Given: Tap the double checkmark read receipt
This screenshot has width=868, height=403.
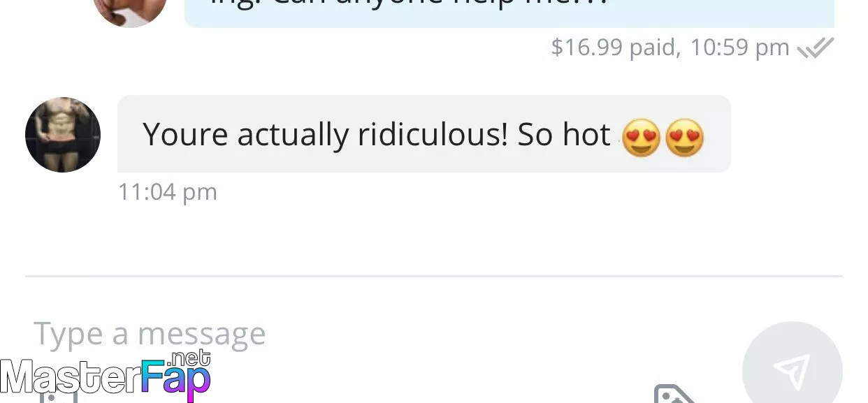Looking at the screenshot, I should point(816,47).
